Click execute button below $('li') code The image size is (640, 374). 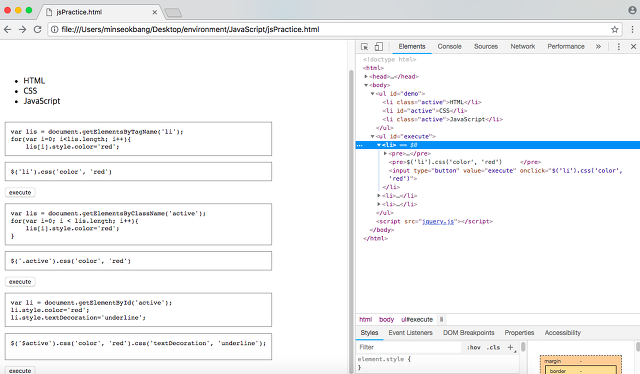point(20,192)
